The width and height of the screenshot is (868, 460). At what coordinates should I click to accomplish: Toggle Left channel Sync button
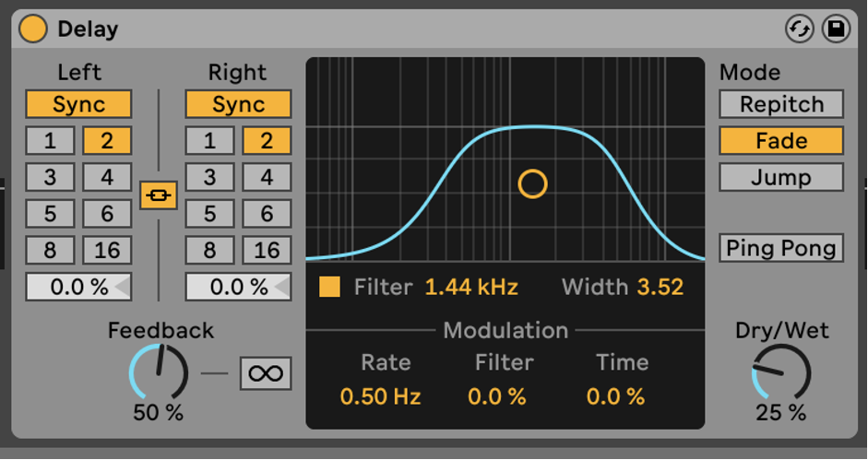tap(78, 104)
